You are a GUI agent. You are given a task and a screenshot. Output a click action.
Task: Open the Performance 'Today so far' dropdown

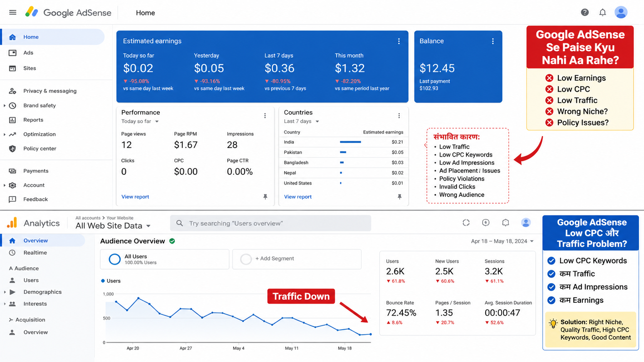pos(140,121)
